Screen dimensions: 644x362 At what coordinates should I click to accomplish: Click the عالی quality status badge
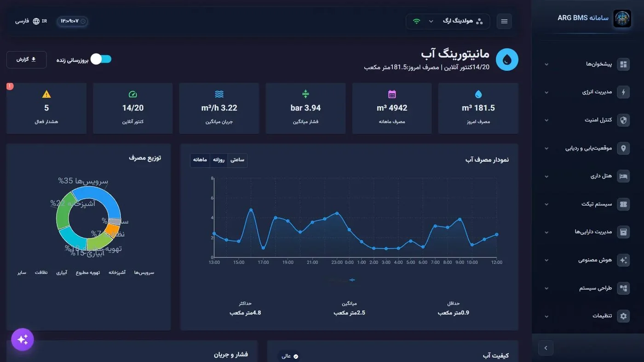(289, 356)
